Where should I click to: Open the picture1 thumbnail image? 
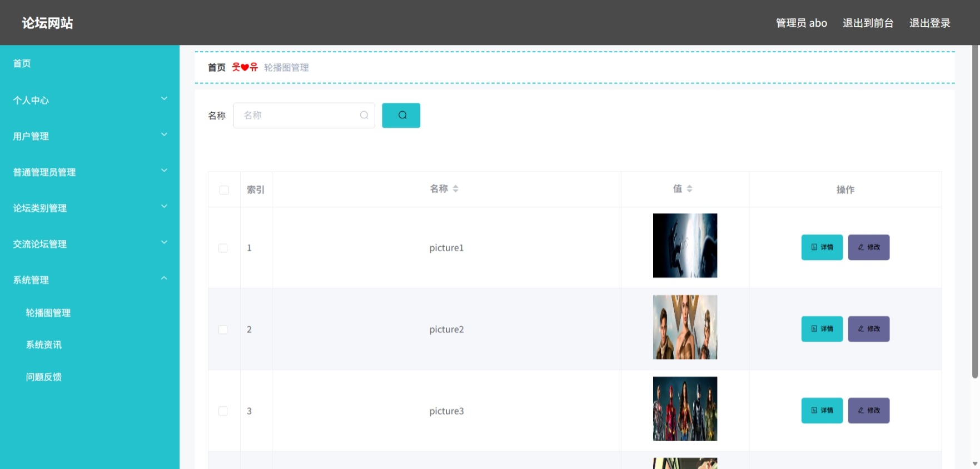coord(685,246)
